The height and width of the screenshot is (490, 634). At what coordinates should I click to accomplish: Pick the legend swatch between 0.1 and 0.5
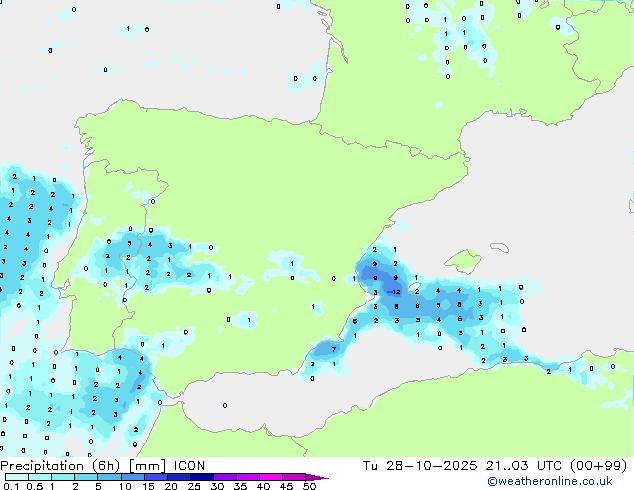click(x=17, y=477)
